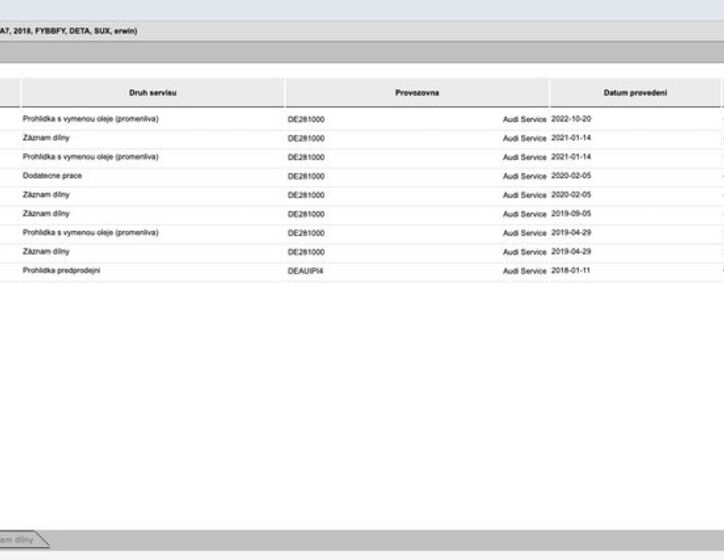Click the date in "Dodatecne prace" row
Image resolution: width=724 pixels, height=560 pixels.
tap(571, 175)
